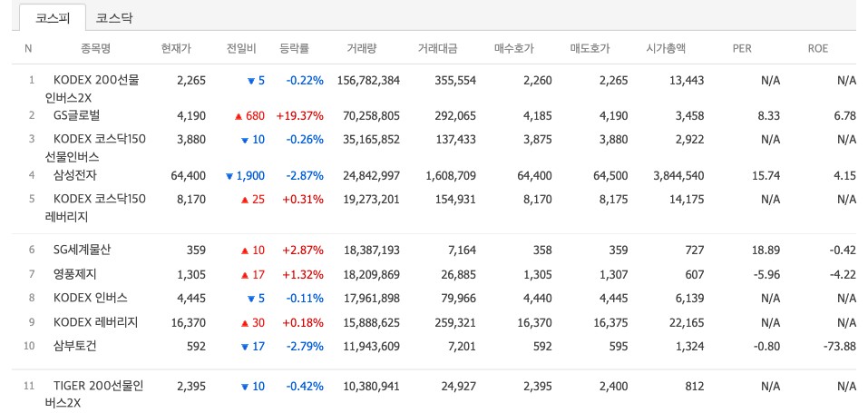The height and width of the screenshot is (413, 868).
Task: Click the PER column header
Action: point(742,49)
